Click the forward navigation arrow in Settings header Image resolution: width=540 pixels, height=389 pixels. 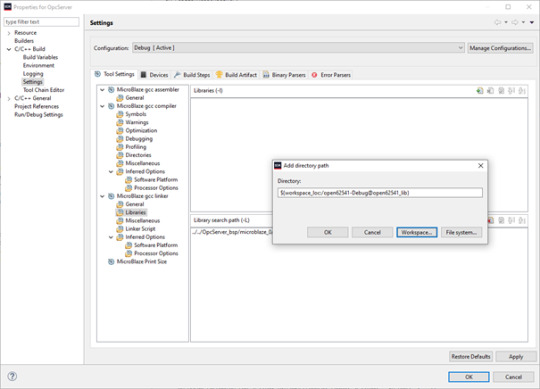(x=515, y=22)
